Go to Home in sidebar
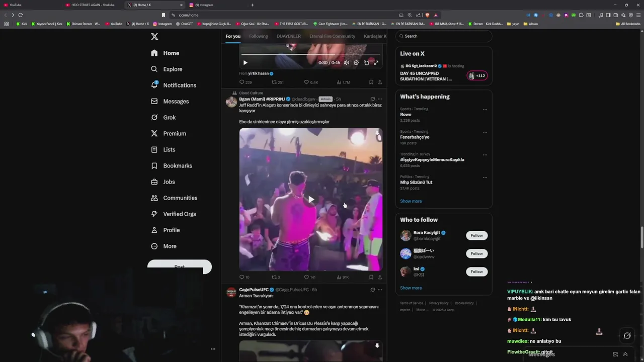This screenshot has height=362, width=644. 165,53
